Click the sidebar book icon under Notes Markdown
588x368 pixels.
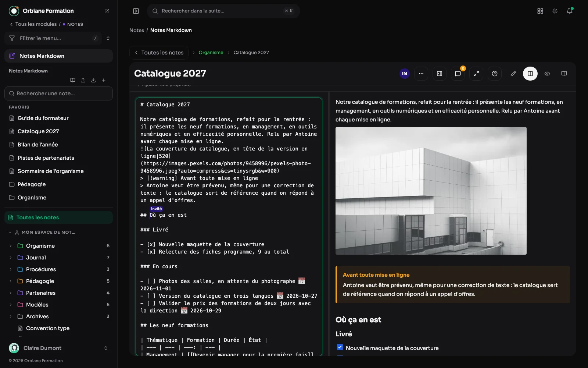click(73, 80)
